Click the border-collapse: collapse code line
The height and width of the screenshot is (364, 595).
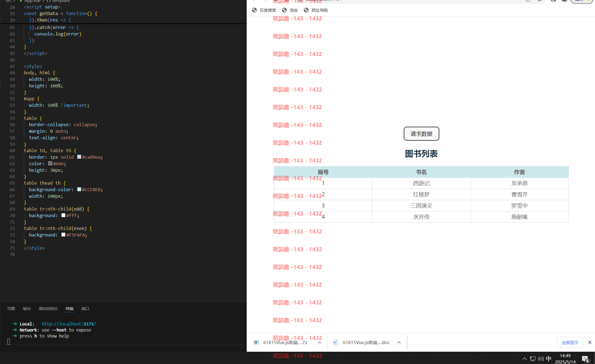(63, 125)
